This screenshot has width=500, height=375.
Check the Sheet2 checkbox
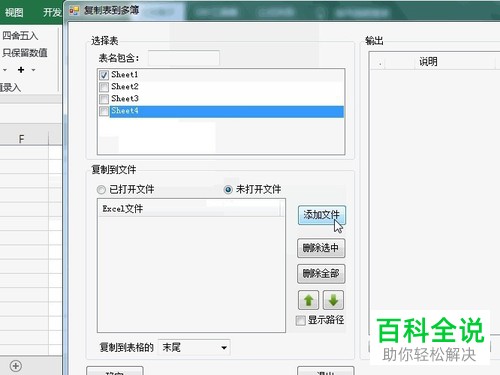[104, 87]
